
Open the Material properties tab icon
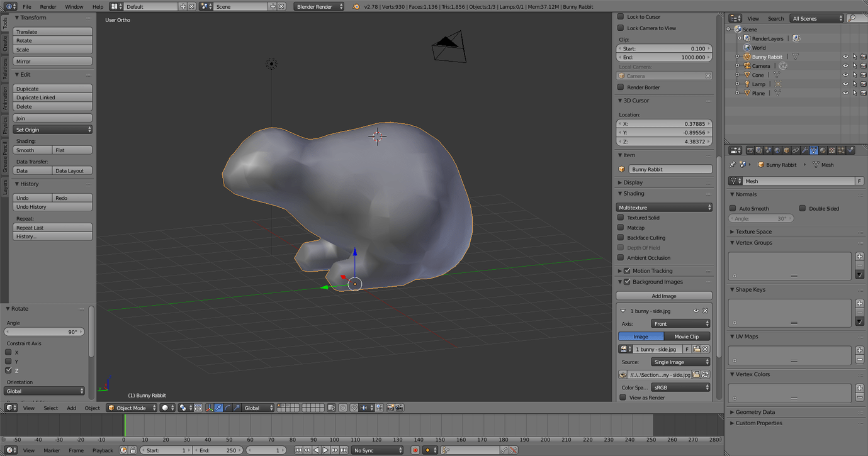[823, 150]
